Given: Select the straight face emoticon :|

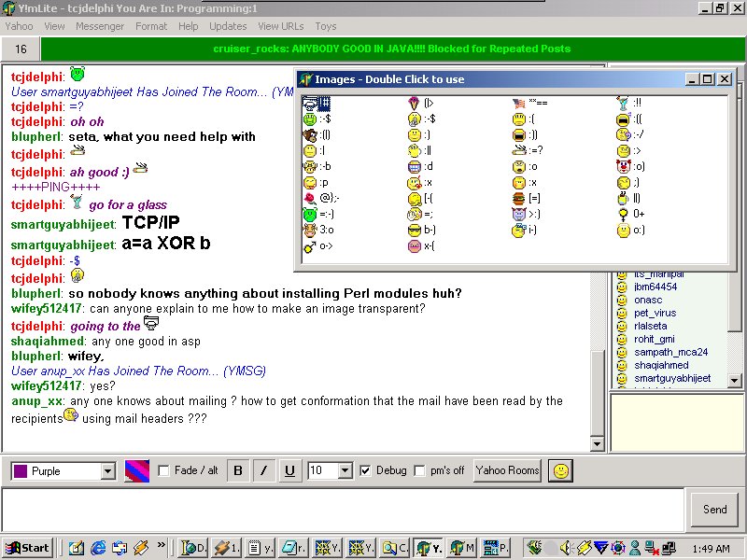Looking at the screenshot, I should [x=315, y=150].
